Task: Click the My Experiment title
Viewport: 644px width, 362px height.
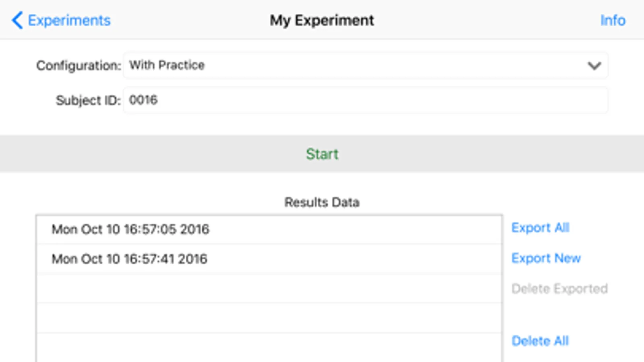Action: click(322, 20)
